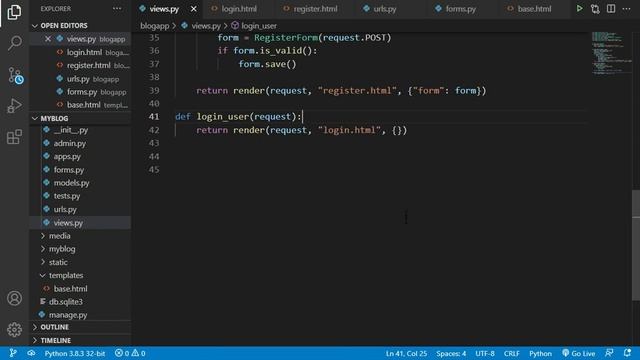The width and height of the screenshot is (640, 360).
Task: Open the Search view icon
Action: click(x=15, y=42)
